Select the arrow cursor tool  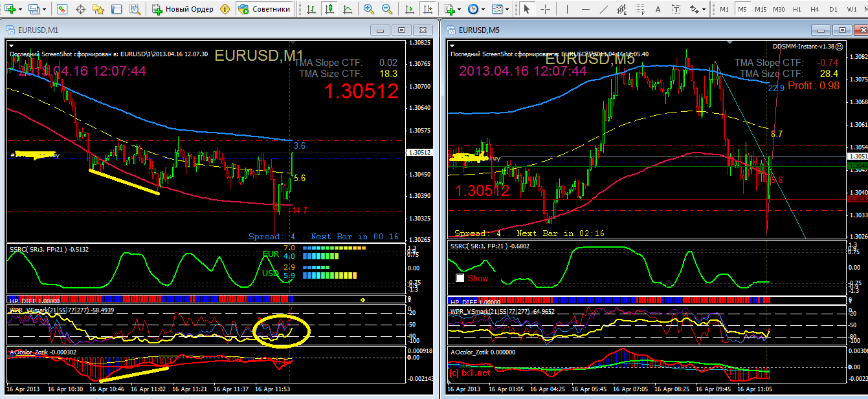coord(527,9)
